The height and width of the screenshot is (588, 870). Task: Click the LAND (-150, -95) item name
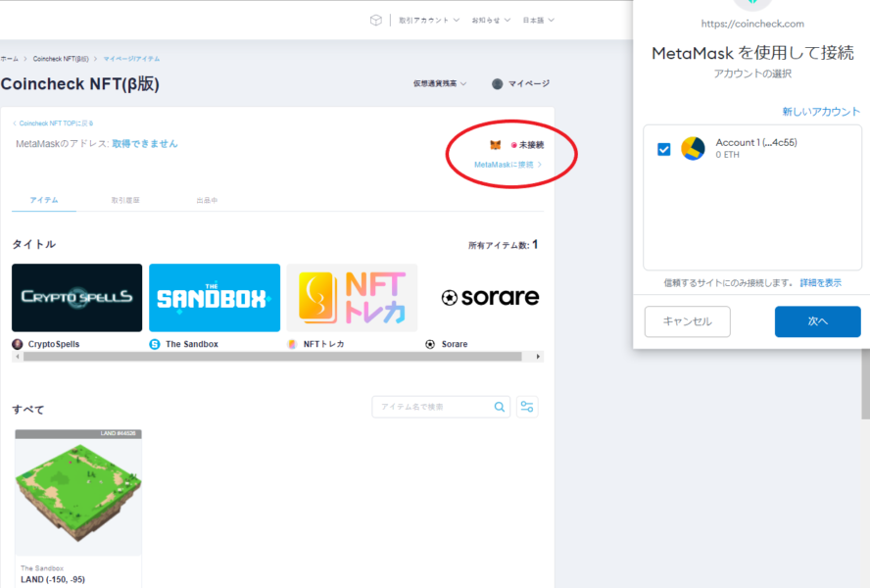53,580
